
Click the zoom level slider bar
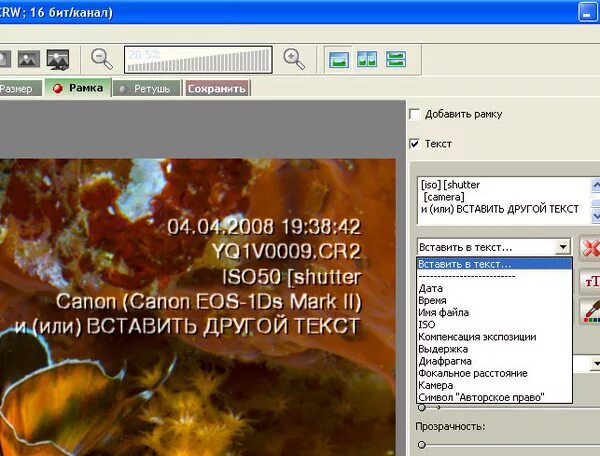(x=198, y=60)
